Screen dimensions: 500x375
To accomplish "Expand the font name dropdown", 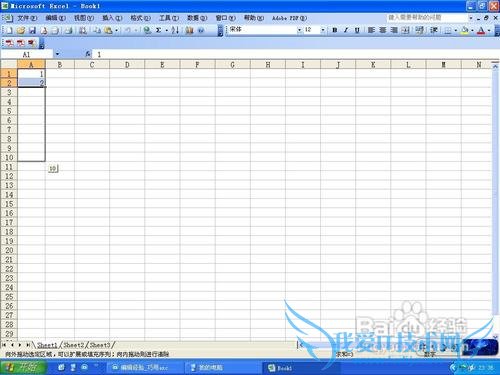I will 299,30.
